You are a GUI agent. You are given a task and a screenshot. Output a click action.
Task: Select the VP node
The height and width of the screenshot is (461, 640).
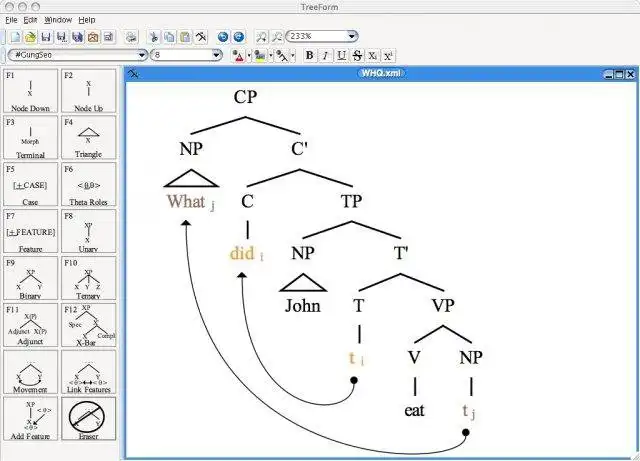[443, 305]
